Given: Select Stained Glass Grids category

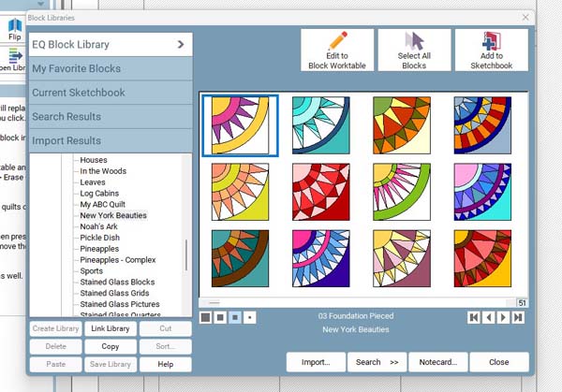Looking at the screenshot, I should pos(114,293).
